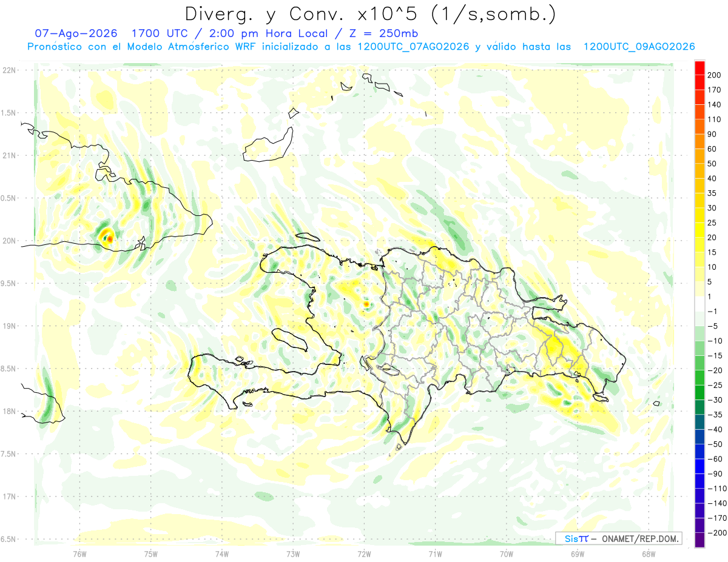This screenshot has width=728, height=562.
Task: Click the 19N latitude axis label
Action: click(9, 326)
